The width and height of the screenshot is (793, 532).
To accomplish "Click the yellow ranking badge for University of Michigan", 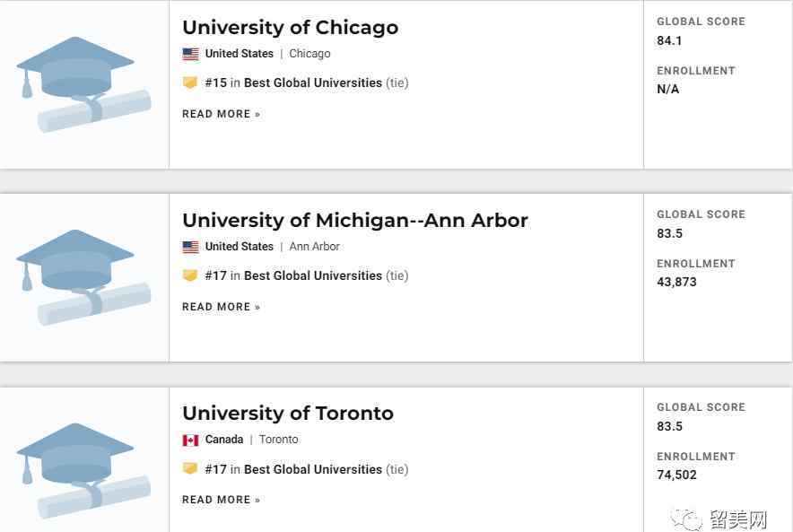I will click(x=190, y=275).
